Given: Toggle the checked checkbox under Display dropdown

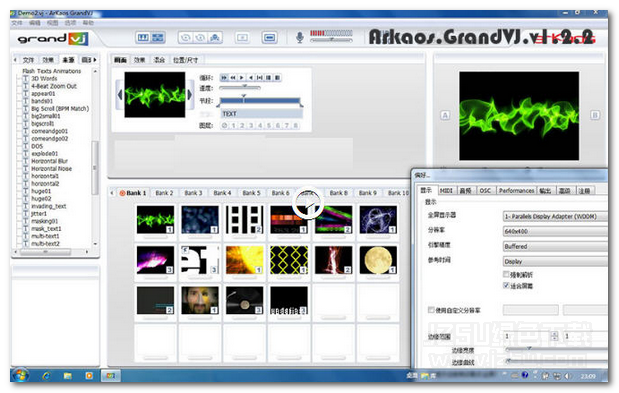Looking at the screenshot, I should [506, 285].
